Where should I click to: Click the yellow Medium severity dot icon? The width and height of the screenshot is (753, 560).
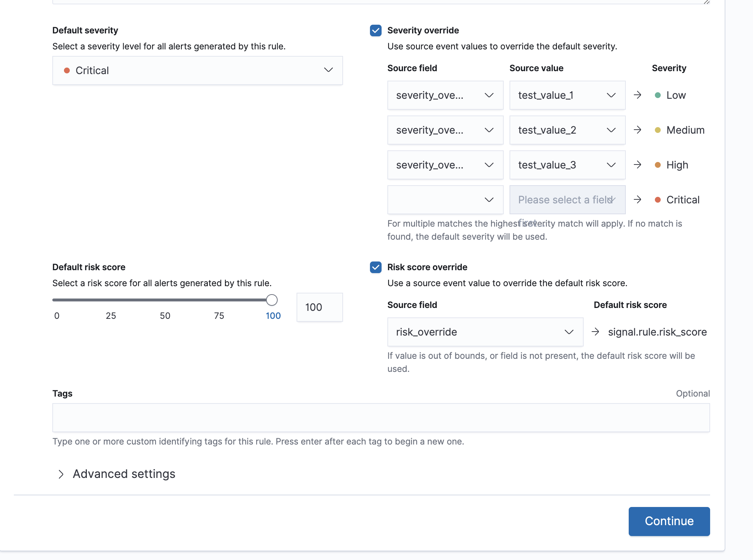tap(657, 130)
